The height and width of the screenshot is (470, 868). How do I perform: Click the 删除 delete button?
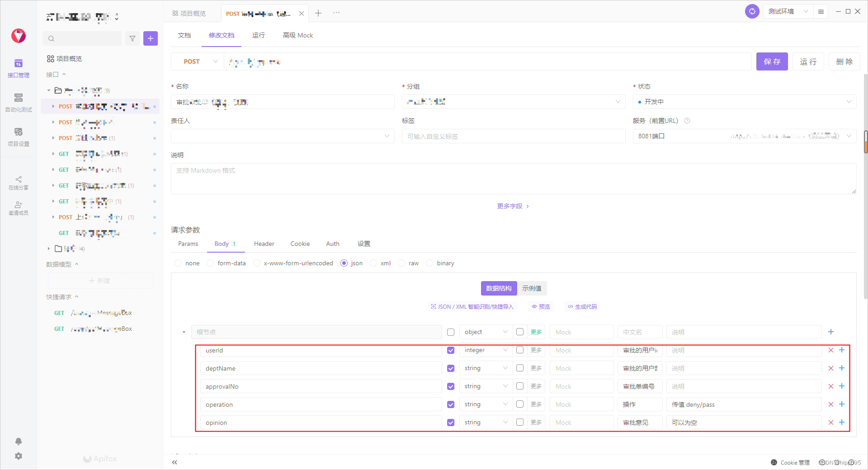[x=844, y=61]
